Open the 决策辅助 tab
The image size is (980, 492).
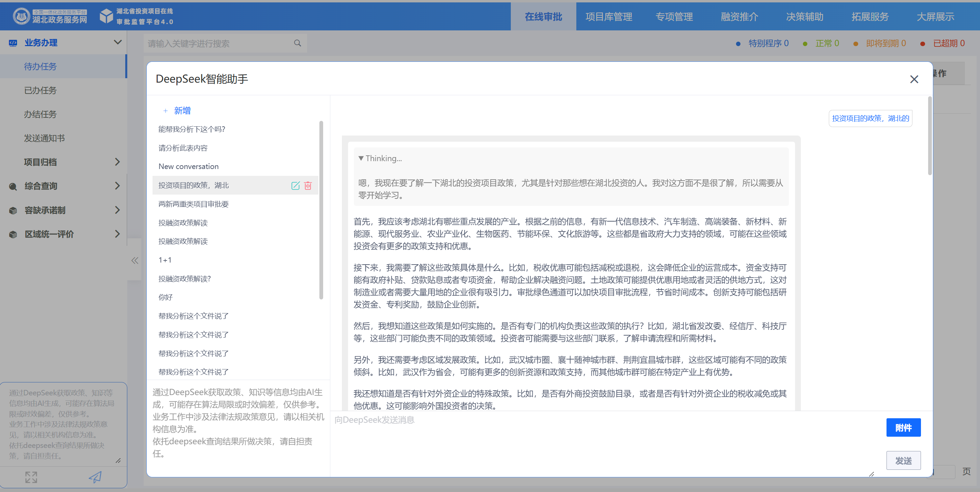(x=805, y=17)
